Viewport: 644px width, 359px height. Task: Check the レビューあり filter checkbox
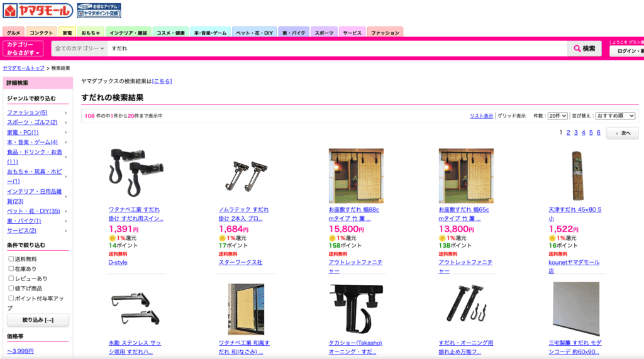(11, 279)
